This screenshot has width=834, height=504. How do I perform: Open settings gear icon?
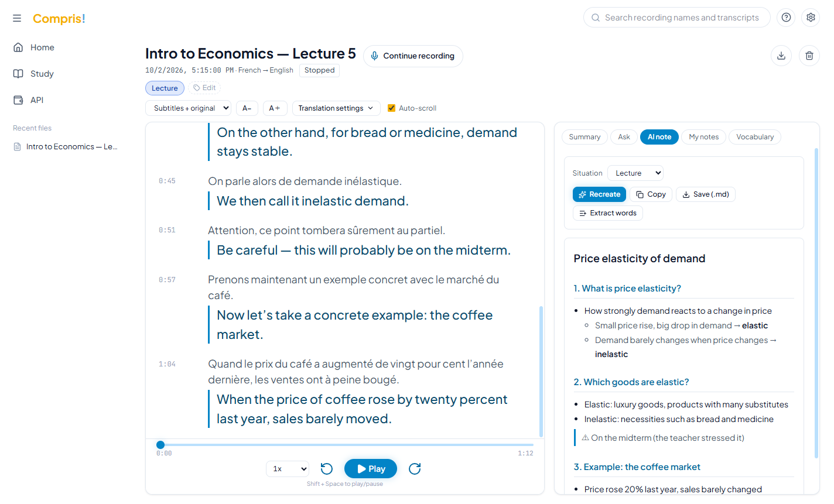pyautogui.click(x=811, y=18)
